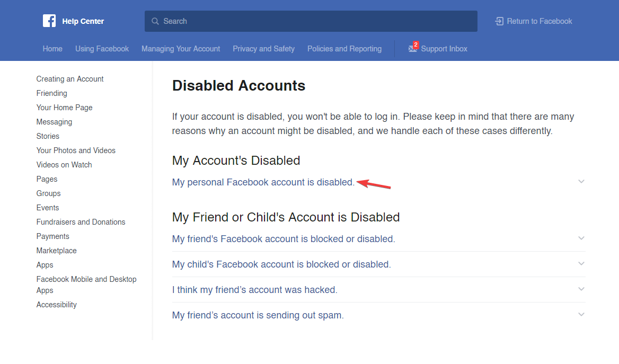Select Marketplace in the sidebar
Screen dimensions: 619x364
click(x=57, y=251)
